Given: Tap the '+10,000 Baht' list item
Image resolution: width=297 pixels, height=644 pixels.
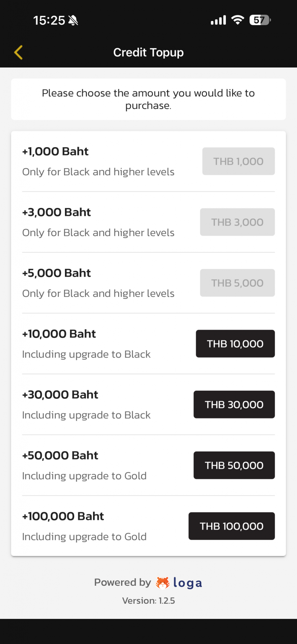Looking at the screenshot, I should pyautogui.click(x=59, y=334).
